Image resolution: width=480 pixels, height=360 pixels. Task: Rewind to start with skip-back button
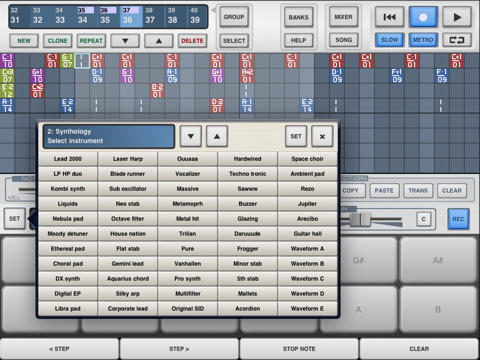[x=389, y=17]
